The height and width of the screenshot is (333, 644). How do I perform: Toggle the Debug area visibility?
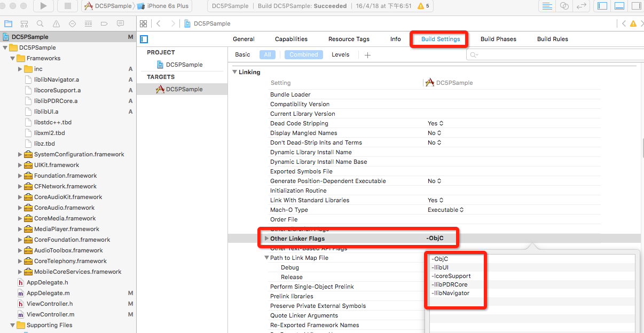[x=619, y=6]
